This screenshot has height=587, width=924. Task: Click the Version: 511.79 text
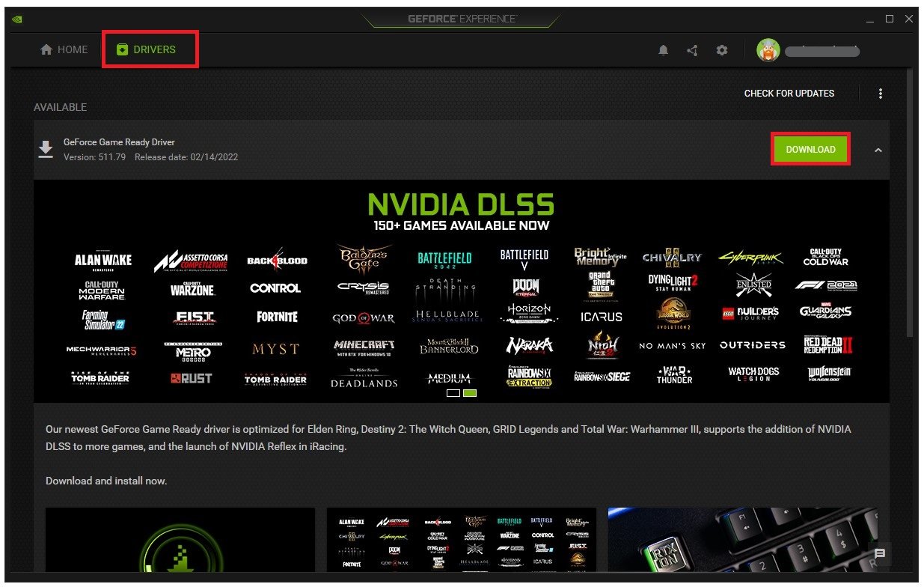coord(94,157)
